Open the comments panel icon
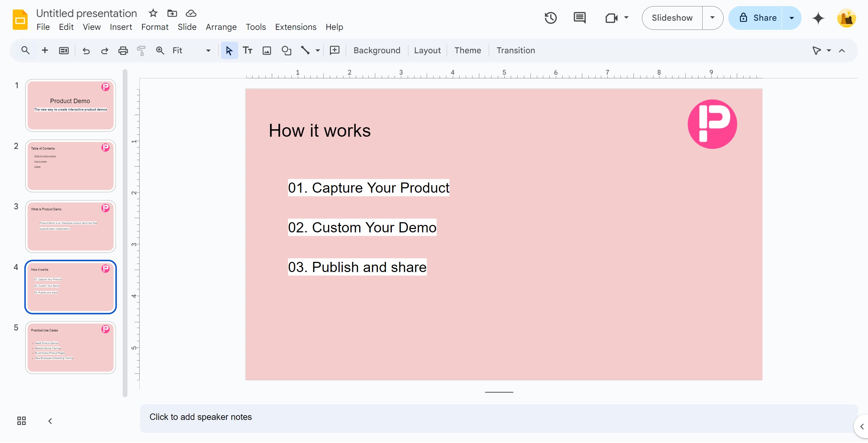Image resolution: width=868 pixels, height=443 pixels. click(x=580, y=18)
